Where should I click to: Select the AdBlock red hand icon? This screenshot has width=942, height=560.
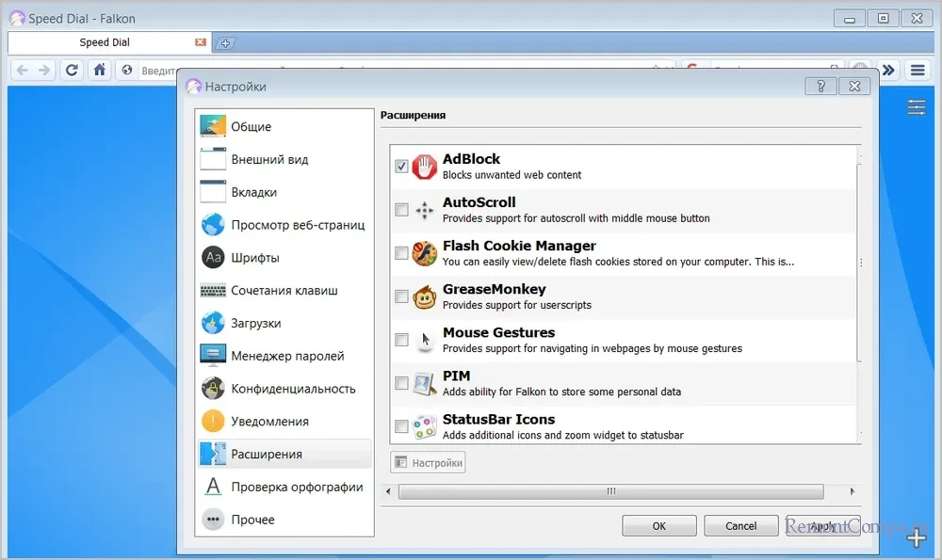coord(424,167)
